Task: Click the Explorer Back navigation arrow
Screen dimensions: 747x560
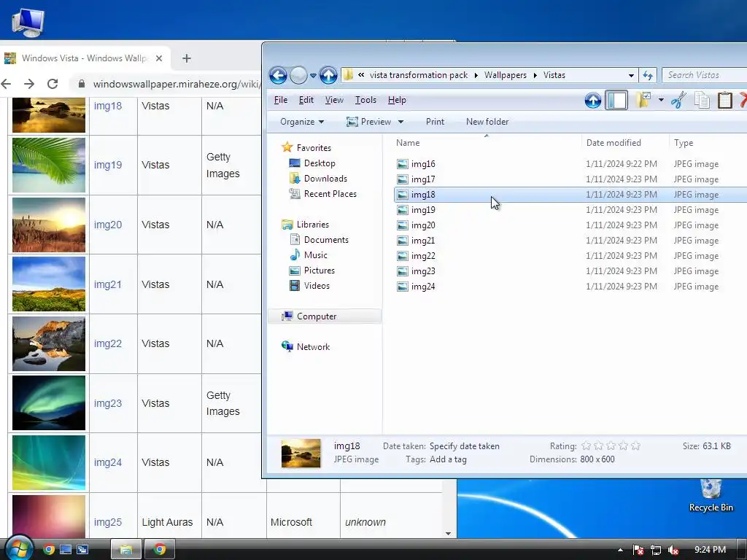Action: 278,75
